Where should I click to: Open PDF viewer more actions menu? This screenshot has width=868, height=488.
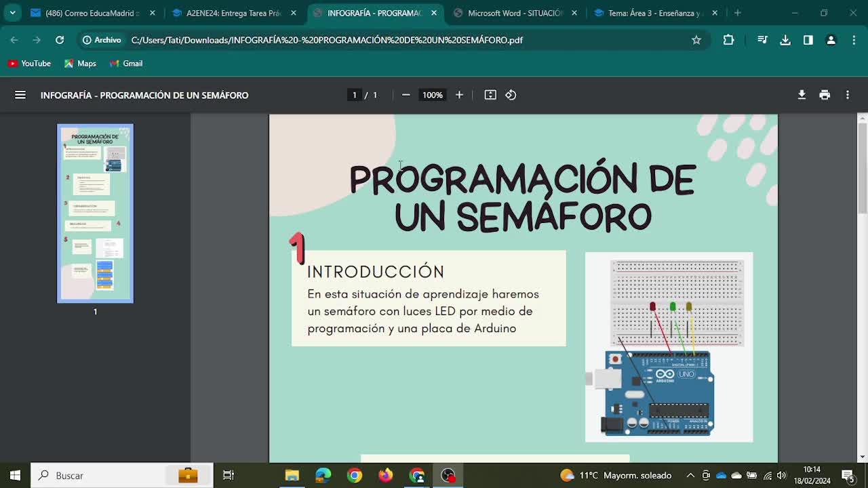pos(847,95)
